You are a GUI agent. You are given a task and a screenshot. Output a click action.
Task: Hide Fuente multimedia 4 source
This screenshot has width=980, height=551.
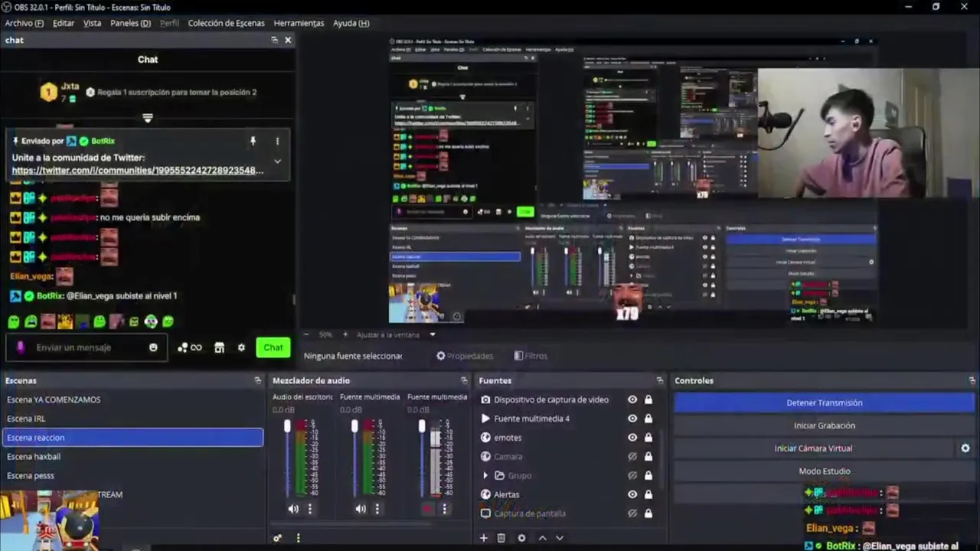(632, 419)
